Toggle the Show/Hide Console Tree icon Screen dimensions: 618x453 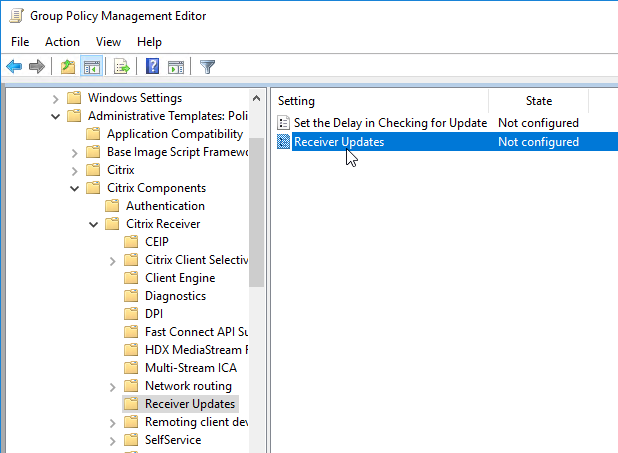pos(92,67)
